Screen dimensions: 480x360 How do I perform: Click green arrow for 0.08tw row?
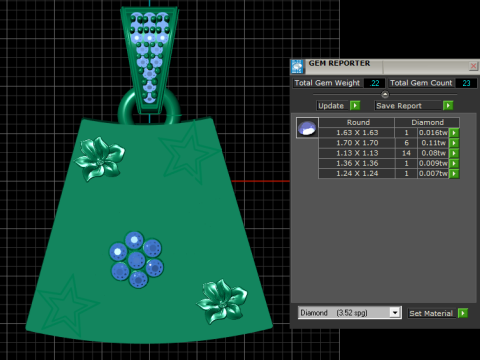point(454,153)
